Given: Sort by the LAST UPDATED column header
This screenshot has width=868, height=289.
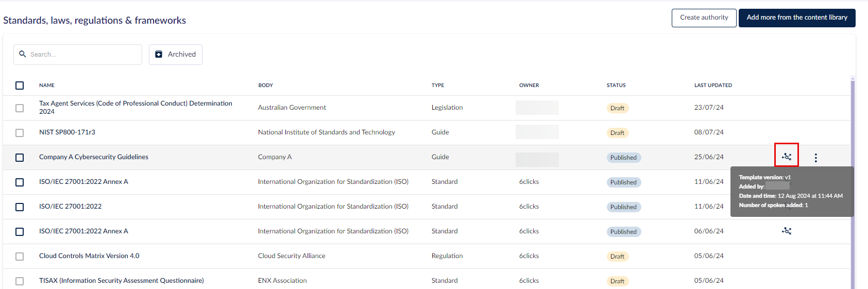Looking at the screenshot, I should pyautogui.click(x=713, y=86).
